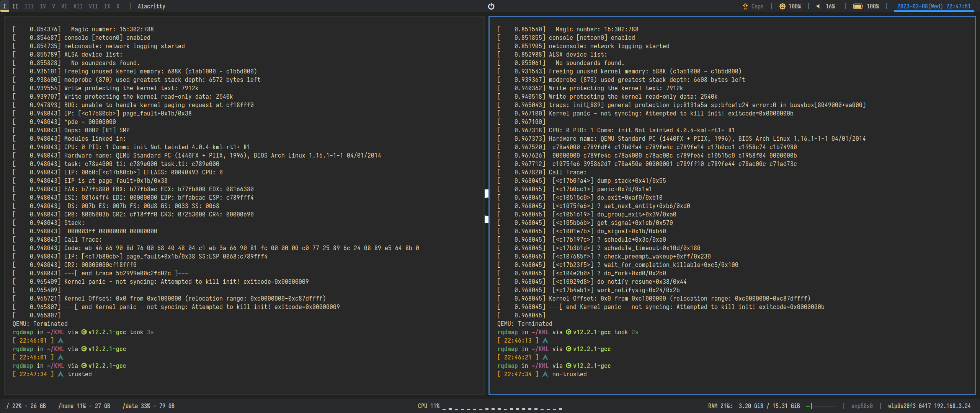The height and width of the screenshot is (413, 980).
Task: Switch to workspace X
Action: coord(118,6)
